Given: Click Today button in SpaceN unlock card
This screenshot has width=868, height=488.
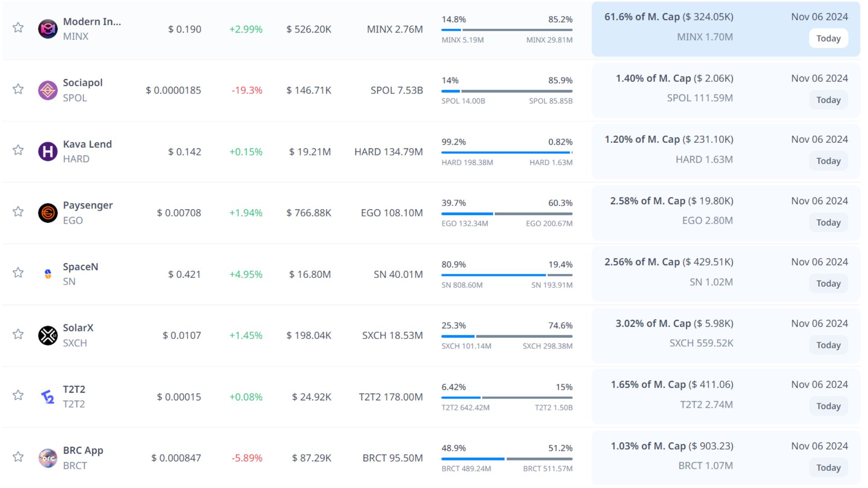Looking at the screenshot, I should (x=828, y=284).
